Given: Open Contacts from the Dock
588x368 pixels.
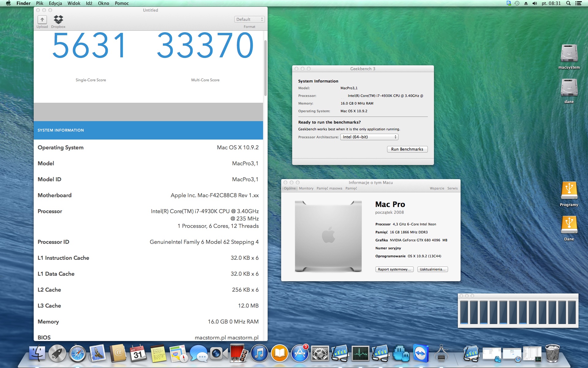Looking at the screenshot, I should 118,354.
